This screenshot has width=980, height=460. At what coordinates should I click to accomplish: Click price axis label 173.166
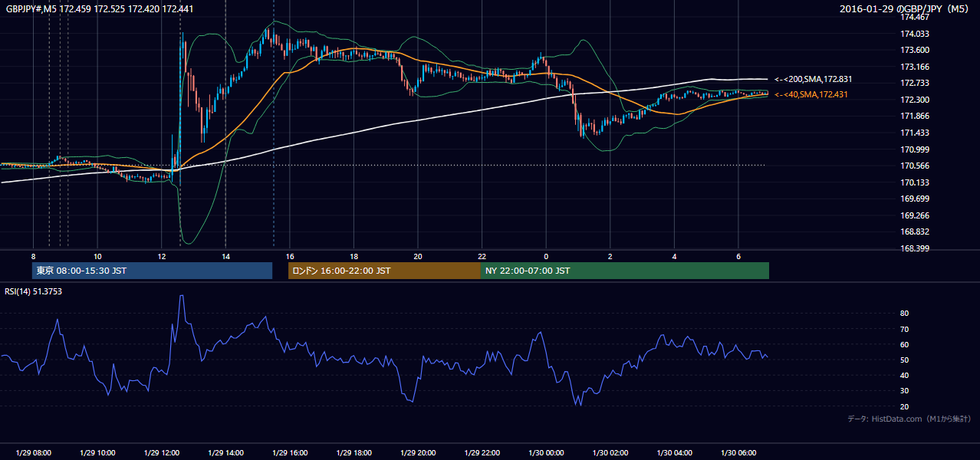pyautogui.click(x=914, y=67)
